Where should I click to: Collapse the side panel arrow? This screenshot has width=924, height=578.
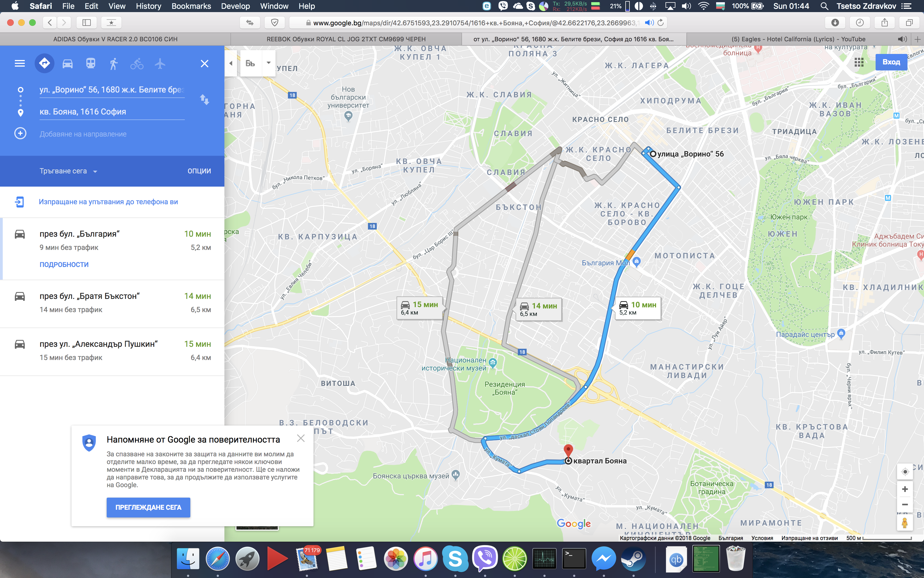click(231, 63)
